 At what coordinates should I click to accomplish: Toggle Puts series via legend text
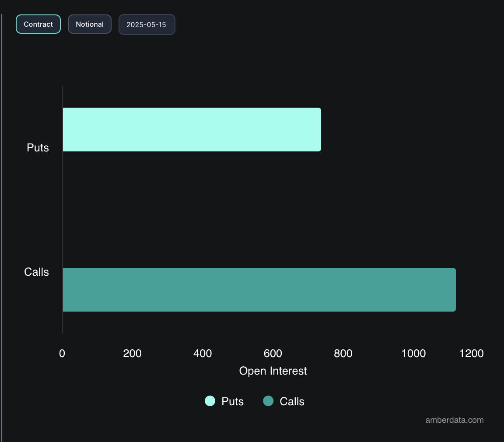point(232,401)
